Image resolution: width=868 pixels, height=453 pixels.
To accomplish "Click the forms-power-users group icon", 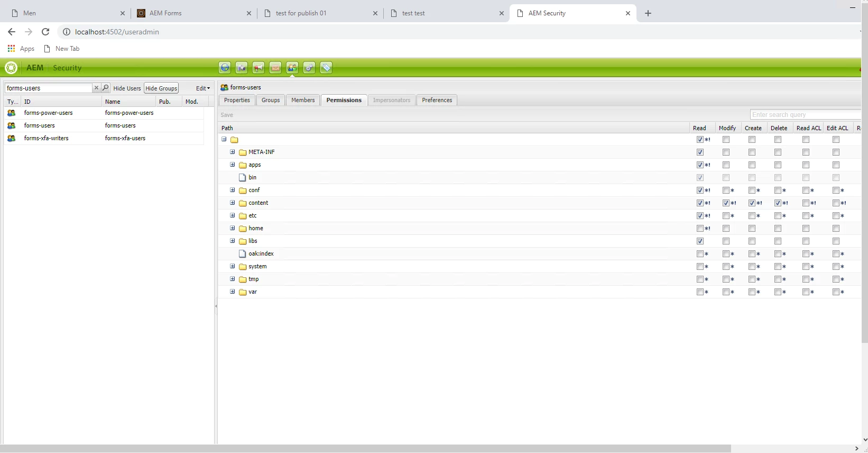I will 12,113.
